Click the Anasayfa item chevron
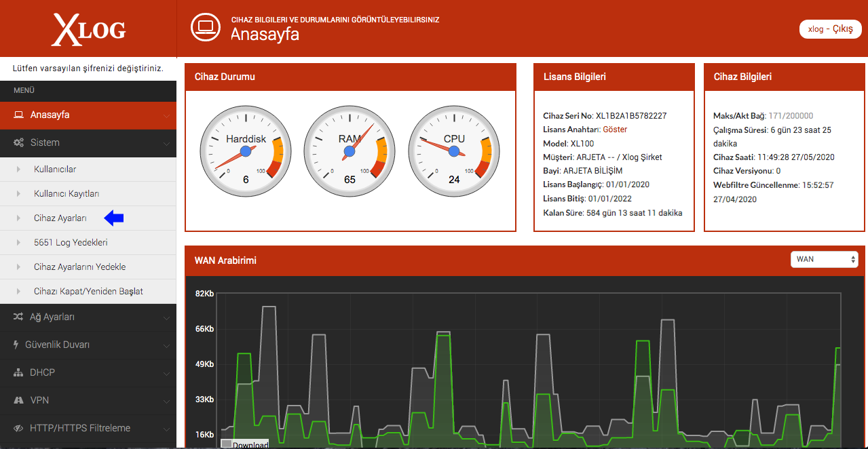The width and height of the screenshot is (868, 449). (167, 115)
